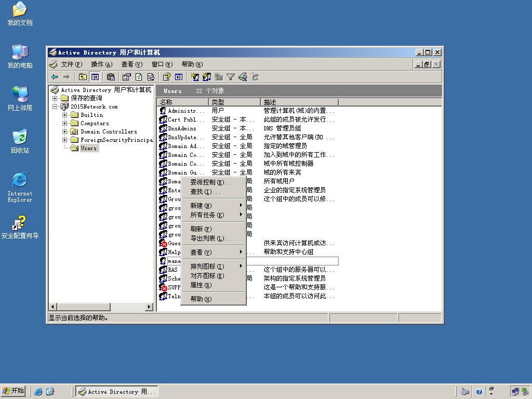
Task: Click the Show/Hide action pane icon
Action: [179, 77]
